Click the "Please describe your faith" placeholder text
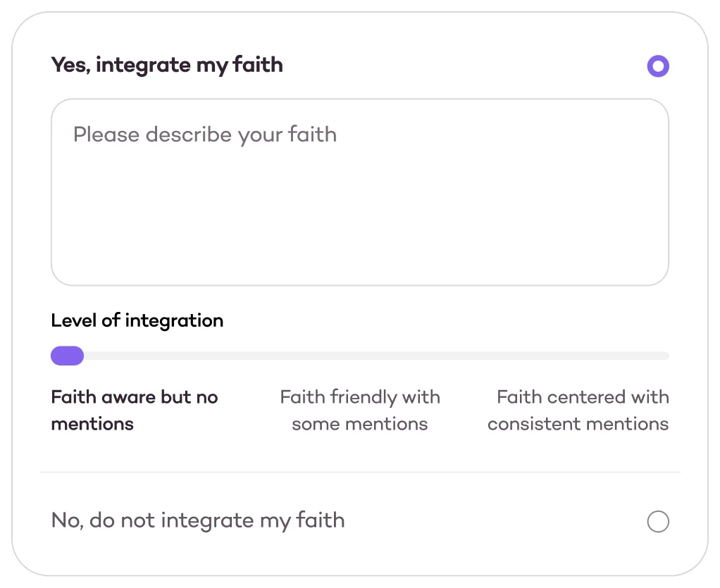This screenshot has height=588, width=720. click(206, 135)
